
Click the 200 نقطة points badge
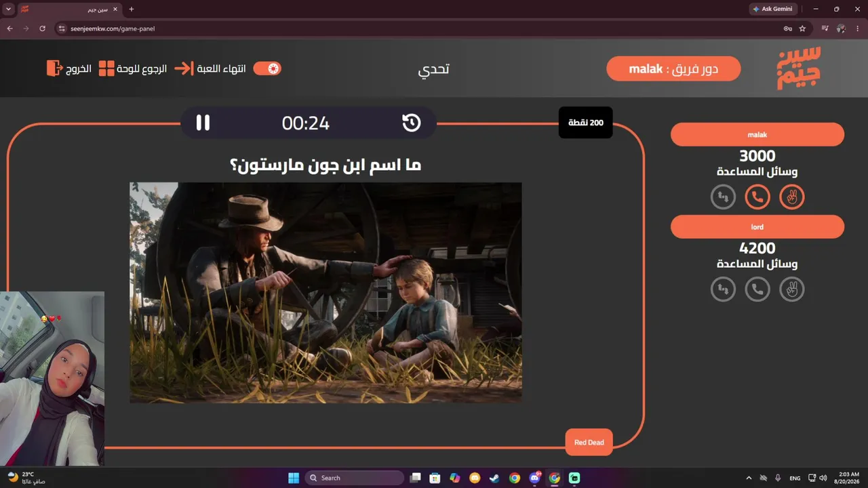586,123
